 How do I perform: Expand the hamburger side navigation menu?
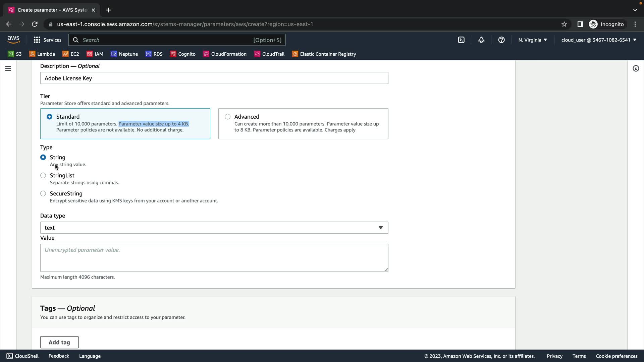pos(8,68)
